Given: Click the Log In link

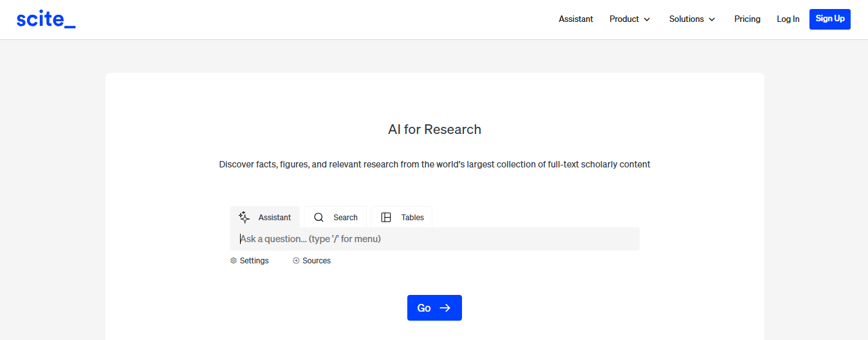Looking at the screenshot, I should 788,19.
